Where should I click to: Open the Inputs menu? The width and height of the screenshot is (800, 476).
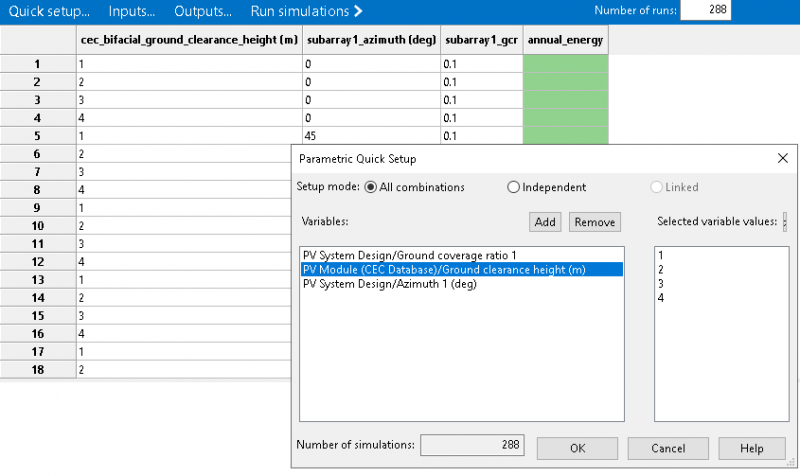pyautogui.click(x=131, y=11)
